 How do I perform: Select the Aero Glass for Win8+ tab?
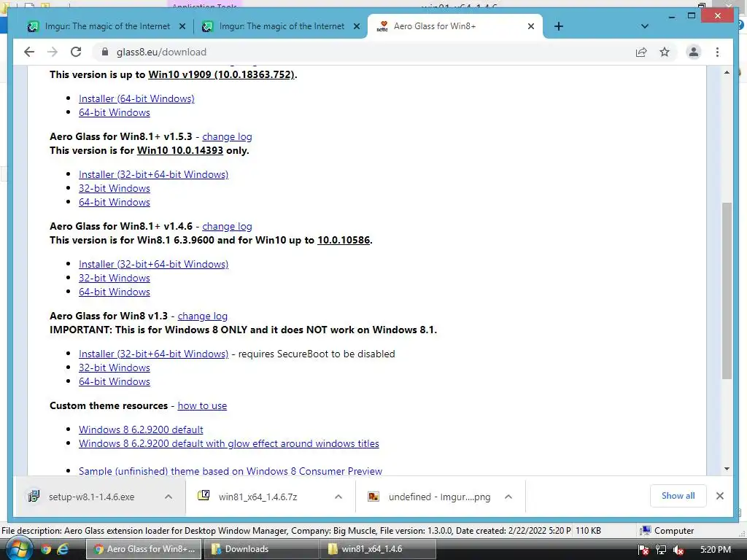coord(455,26)
